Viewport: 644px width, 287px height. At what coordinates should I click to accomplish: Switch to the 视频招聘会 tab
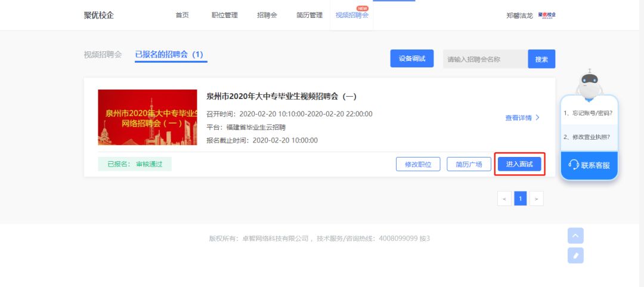pos(103,54)
